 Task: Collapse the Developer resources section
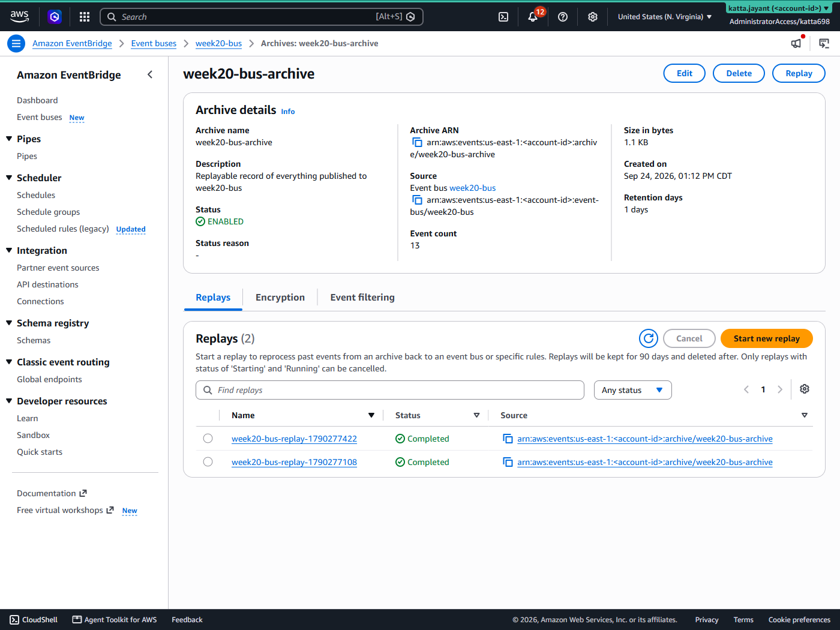9,401
